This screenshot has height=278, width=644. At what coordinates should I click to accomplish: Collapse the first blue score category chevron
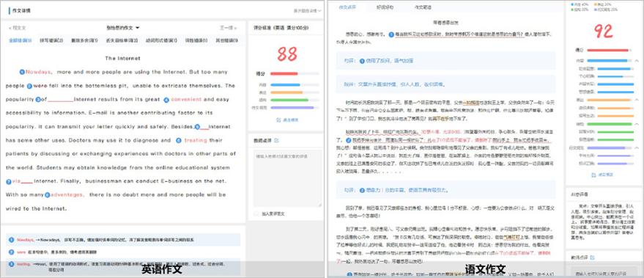pyautogui.click(x=637, y=61)
